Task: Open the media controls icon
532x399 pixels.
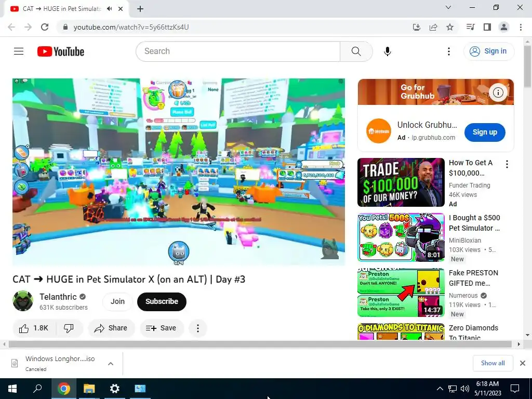Action: point(470,27)
